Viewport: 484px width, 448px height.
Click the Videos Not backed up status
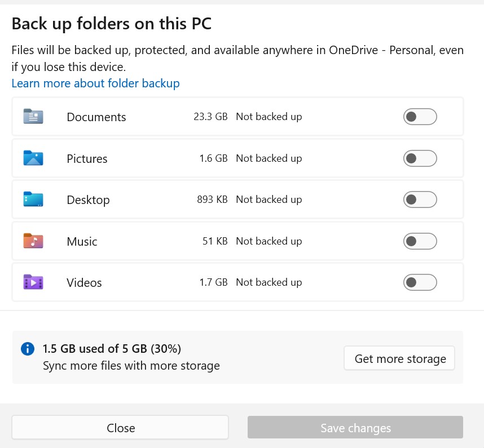pyautogui.click(x=269, y=282)
